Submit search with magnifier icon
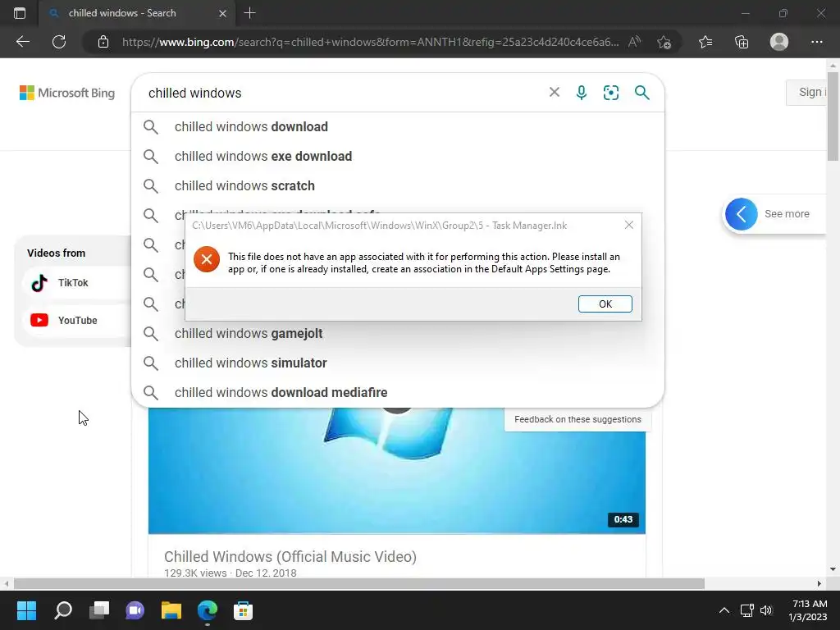 641,93
